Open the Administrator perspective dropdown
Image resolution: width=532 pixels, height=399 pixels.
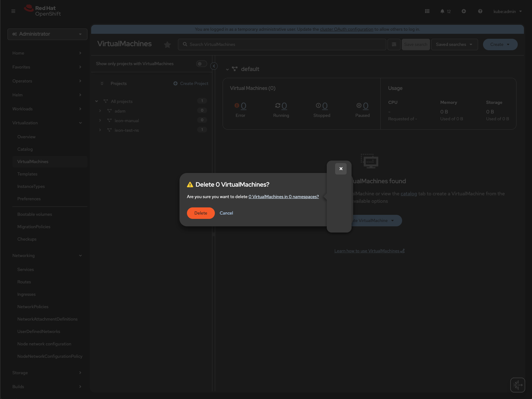(x=47, y=34)
